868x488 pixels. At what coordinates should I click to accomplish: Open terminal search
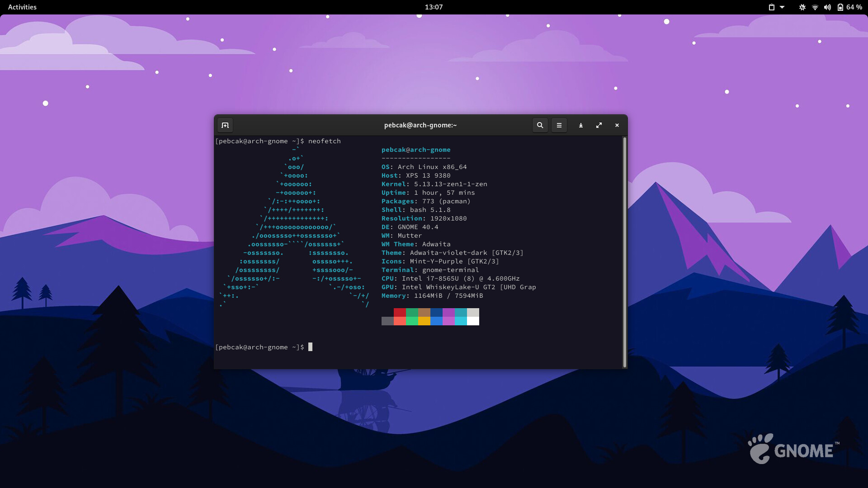(x=540, y=125)
